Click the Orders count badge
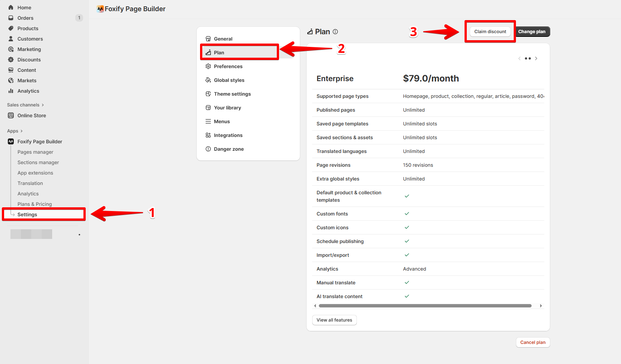This screenshot has height=364, width=621. click(79, 18)
